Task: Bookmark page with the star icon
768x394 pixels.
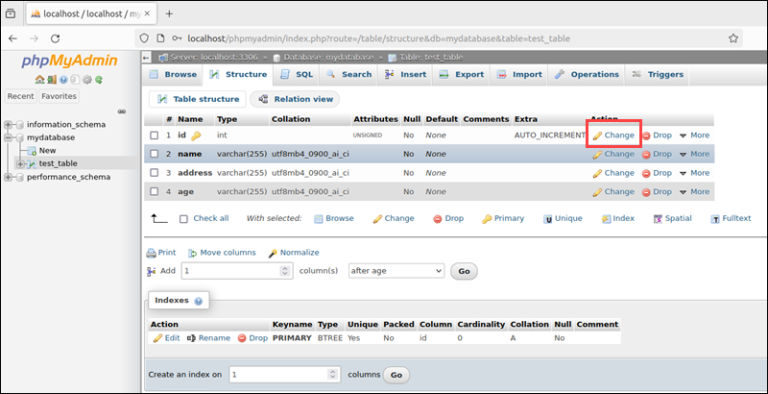Action: [733, 38]
